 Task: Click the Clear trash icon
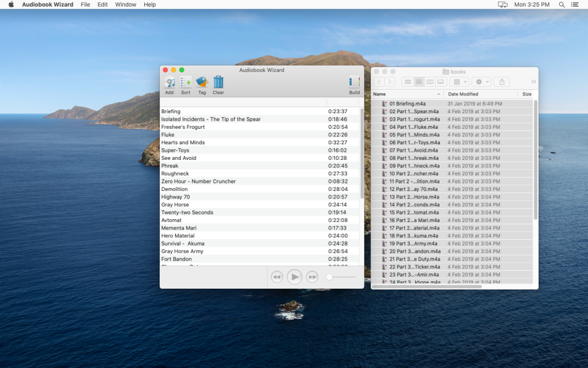218,82
